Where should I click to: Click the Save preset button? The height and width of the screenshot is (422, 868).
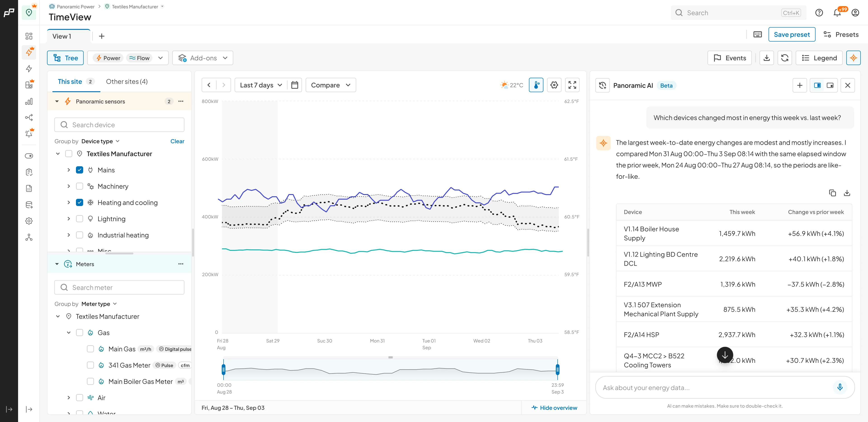792,34
